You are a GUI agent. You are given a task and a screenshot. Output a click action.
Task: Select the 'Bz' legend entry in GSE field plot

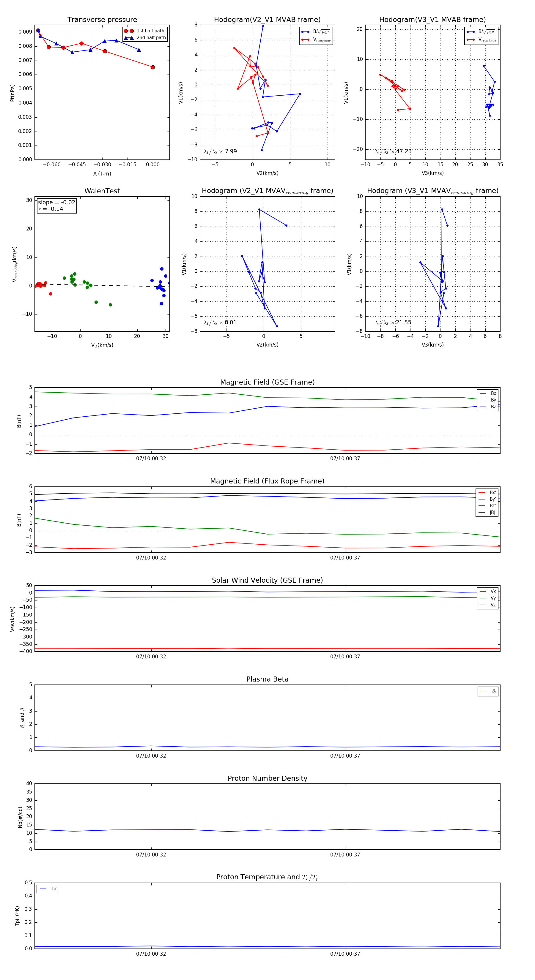(x=488, y=407)
